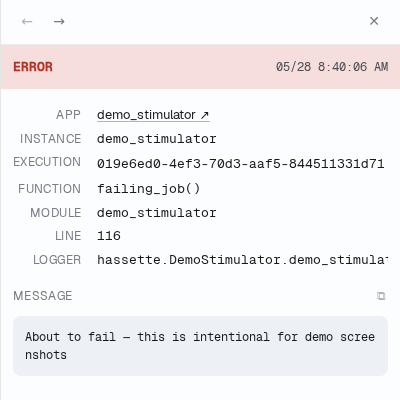
Task: Click the MESSAGE section heading
Action: tap(43, 296)
